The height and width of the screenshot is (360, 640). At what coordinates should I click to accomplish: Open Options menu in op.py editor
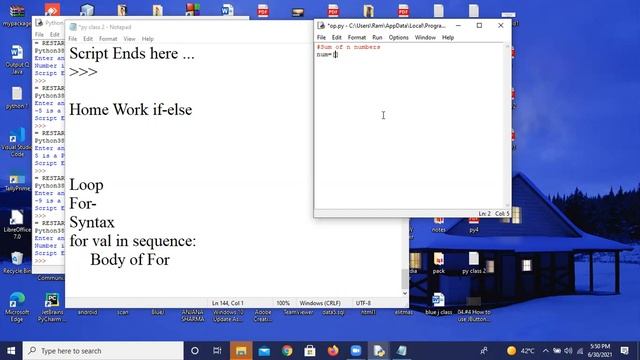tap(398, 38)
